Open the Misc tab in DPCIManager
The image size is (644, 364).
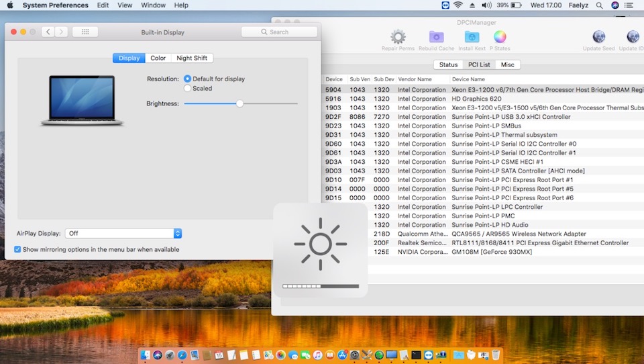[508, 64]
